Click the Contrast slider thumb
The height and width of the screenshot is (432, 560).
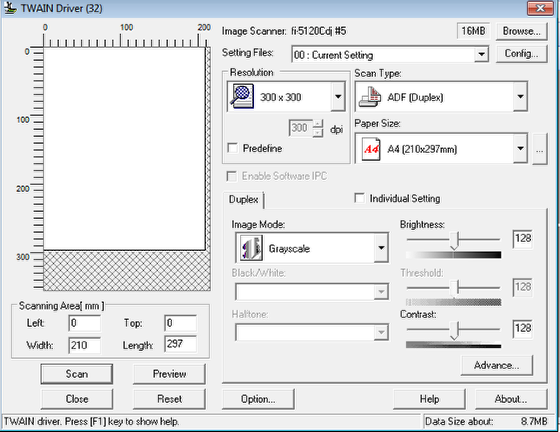pyautogui.click(x=454, y=331)
